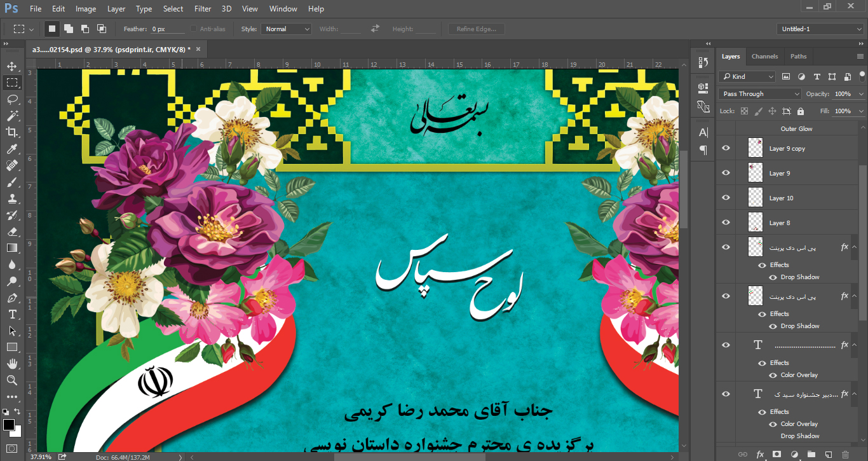Select the Crop tool
Image resolution: width=868 pixels, height=461 pixels.
[x=11, y=132]
